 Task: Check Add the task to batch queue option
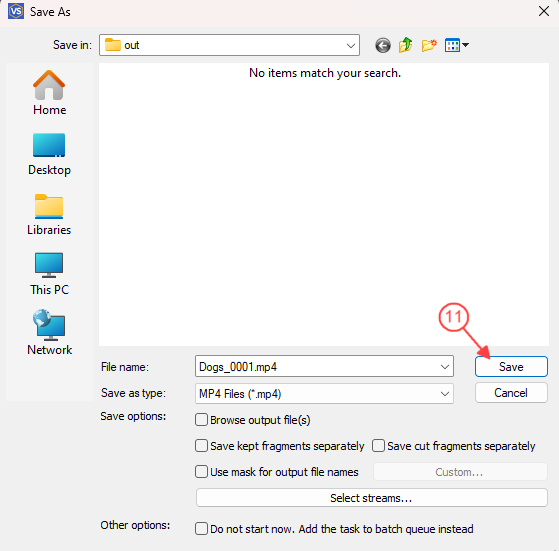click(201, 529)
